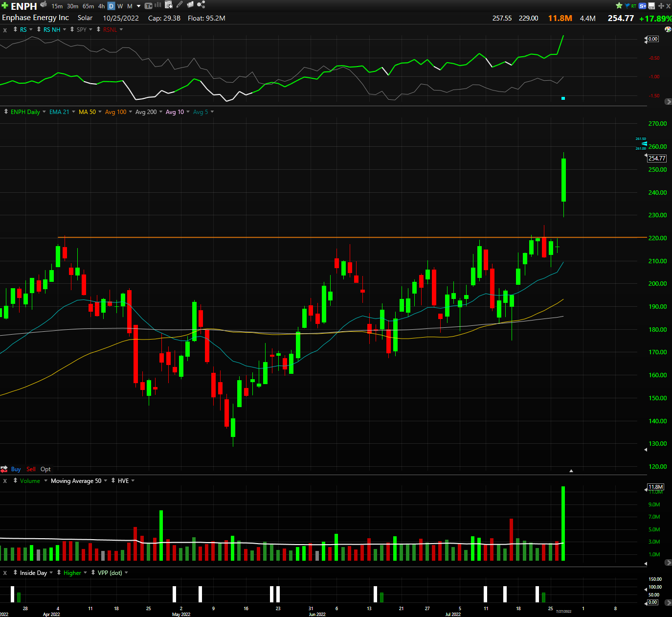This screenshot has height=617, width=672.
Task: Close the Inside Day pane with x
Action: click(5, 573)
